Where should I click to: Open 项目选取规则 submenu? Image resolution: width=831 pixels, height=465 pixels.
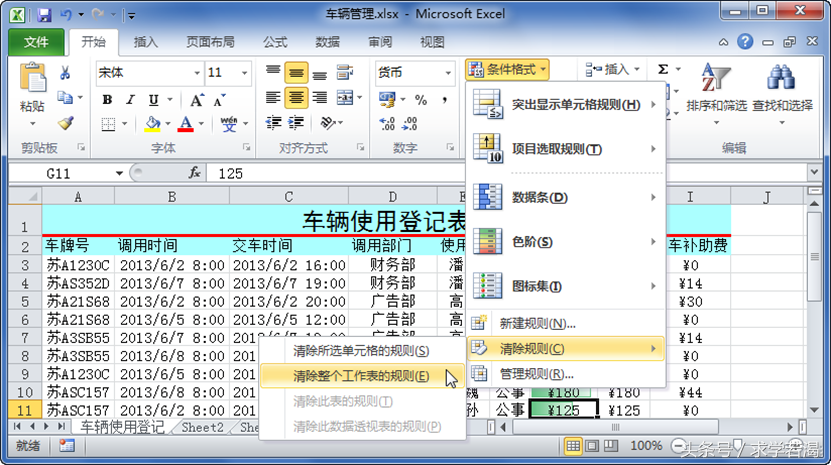tap(565, 149)
